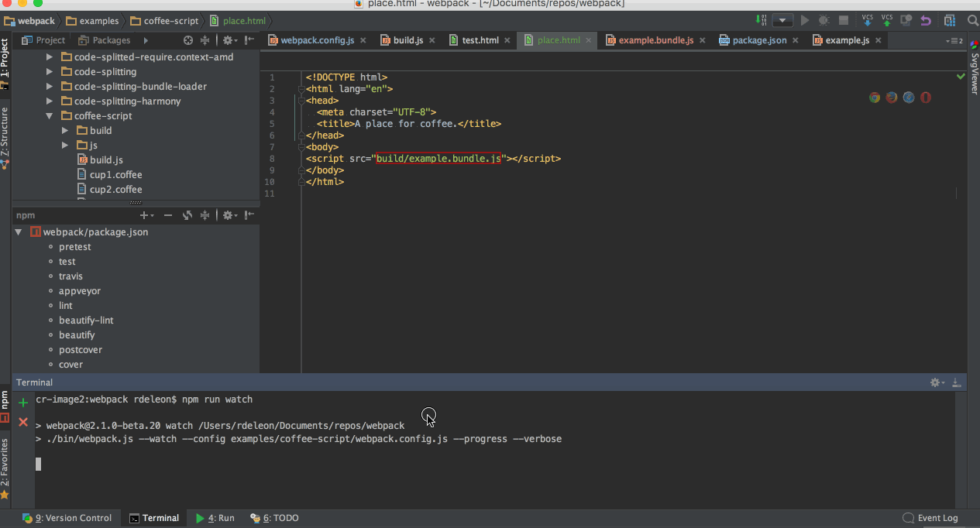This screenshot has width=980, height=528.
Task: Open the run configurations dropdown
Action: point(782,20)
